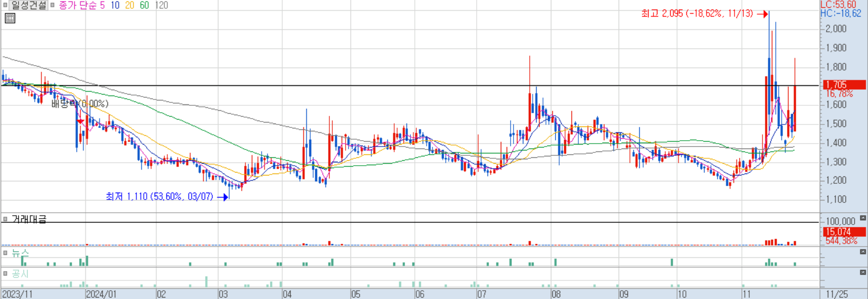
Task: Click the red 15,074 volume value tag
Action: click(x=844, y=232)
